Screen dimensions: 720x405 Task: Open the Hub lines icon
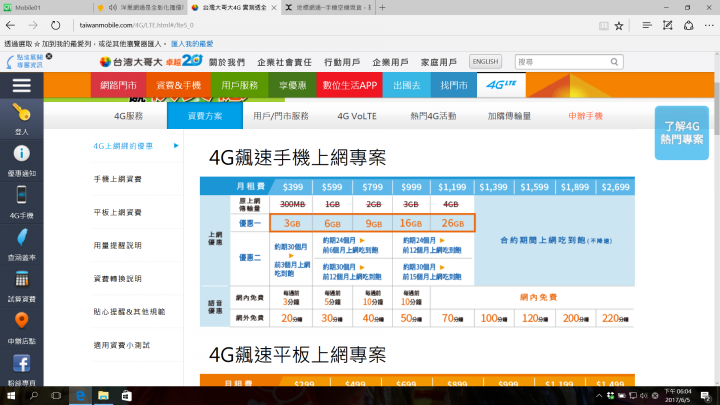[x=647, y=25]
